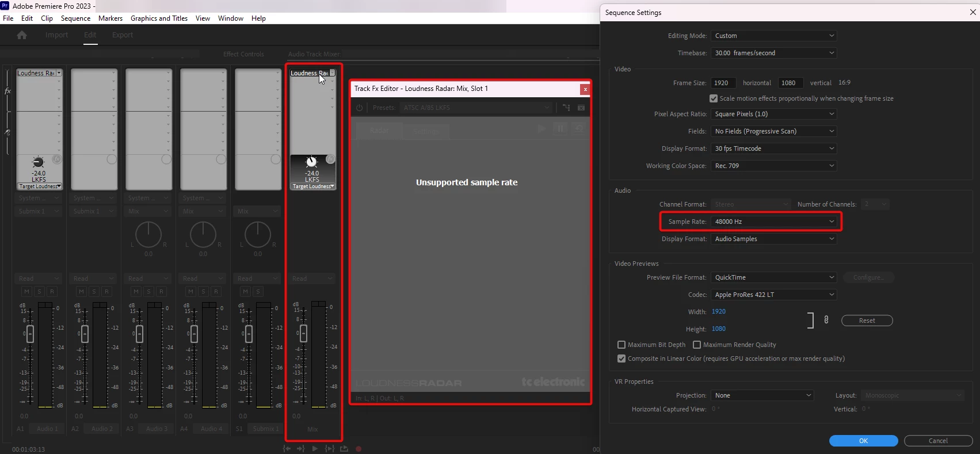This screenshot has height=454, width=980.
Task: Open the Editing Mode dropdown
Action: click(x=773, y=36)
